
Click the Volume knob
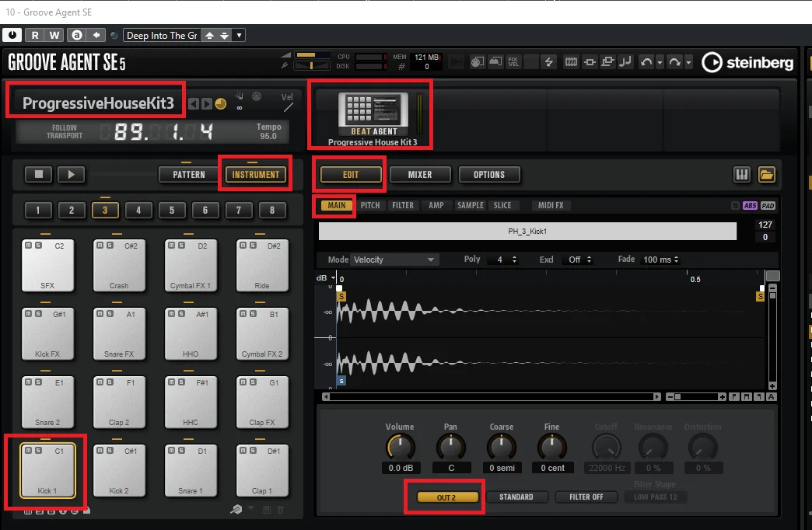[401, 447]
